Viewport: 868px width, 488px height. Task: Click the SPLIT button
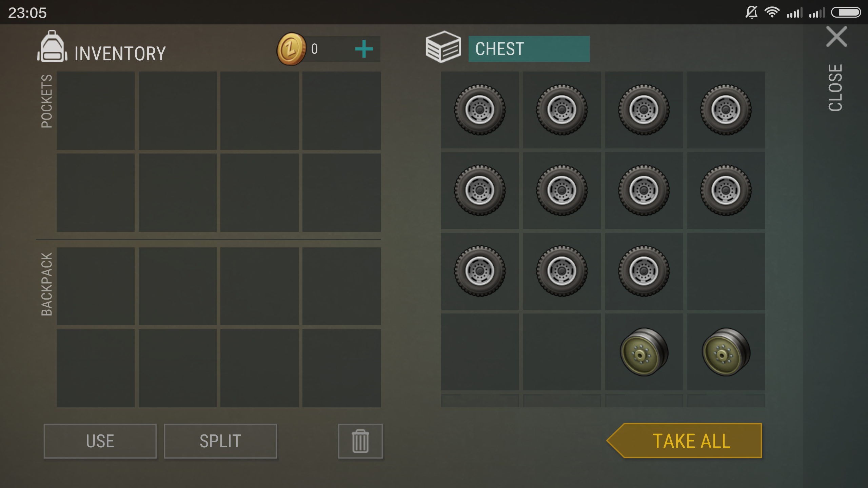pos(220,441)
